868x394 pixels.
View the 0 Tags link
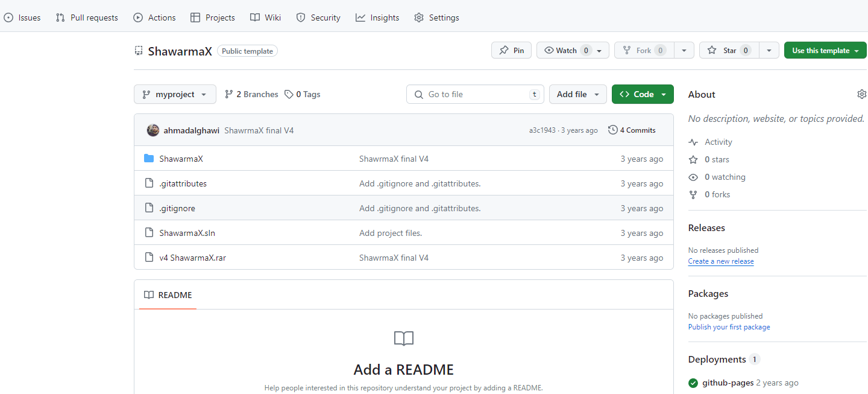pos(303,94)
